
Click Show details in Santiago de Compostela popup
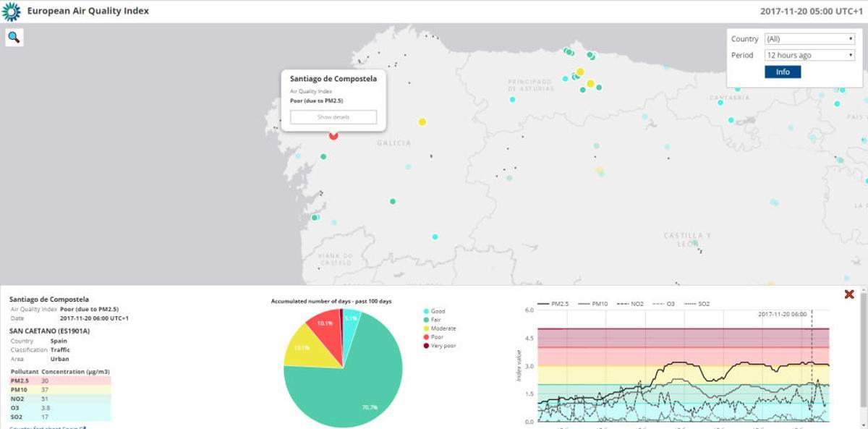[x=333, y=117]
